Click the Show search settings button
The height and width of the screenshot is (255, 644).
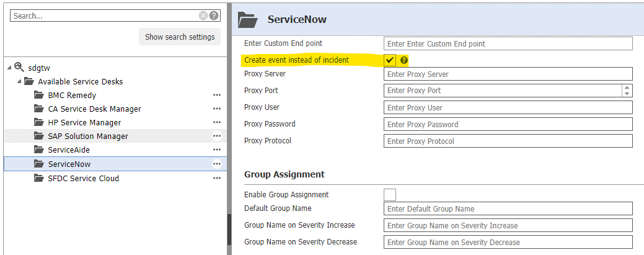(180, 37)
